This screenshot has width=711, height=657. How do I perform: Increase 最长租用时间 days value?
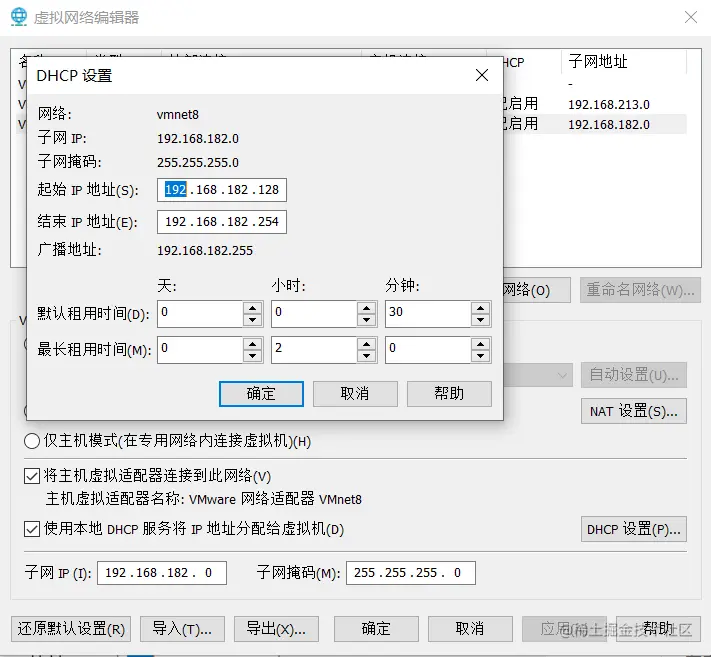253,344
